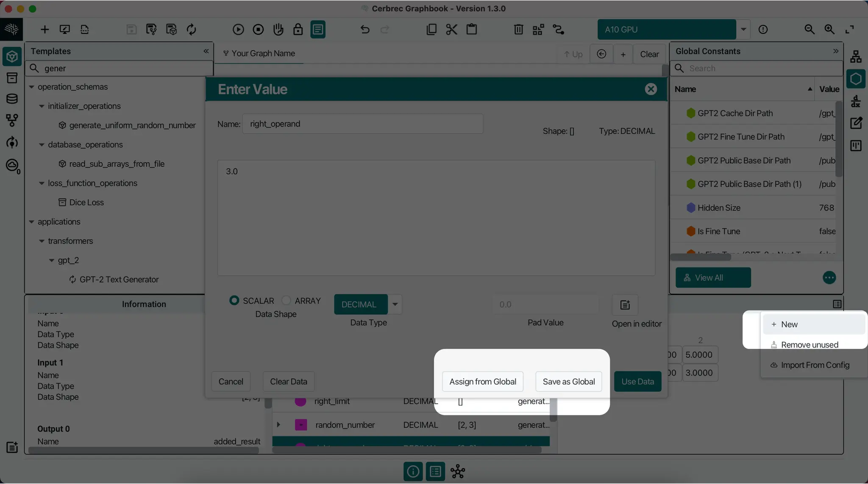Click the right_operand Name input field
The height and width of the screenshot is (484, 868).
tap(362, 124)
